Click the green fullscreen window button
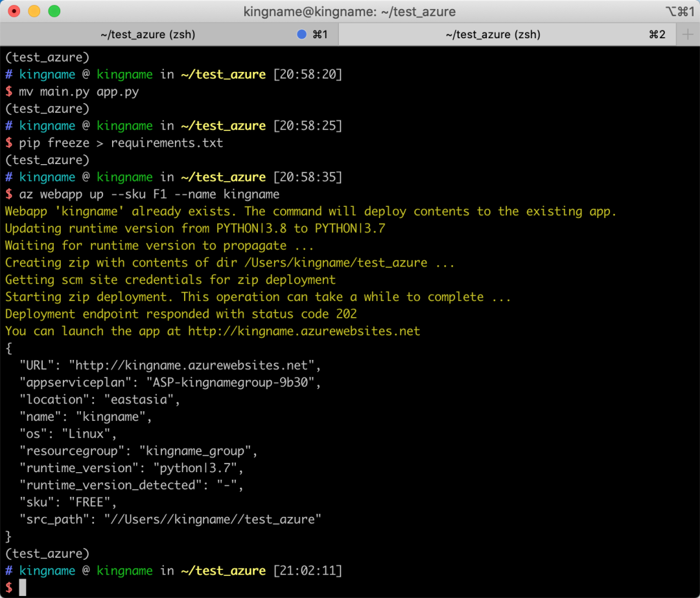 coord(54,11)
